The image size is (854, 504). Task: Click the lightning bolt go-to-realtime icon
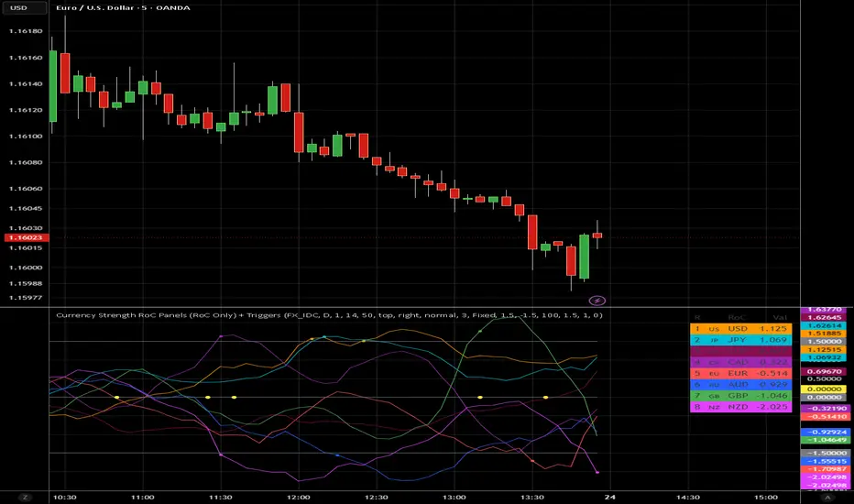pos(597,301)
